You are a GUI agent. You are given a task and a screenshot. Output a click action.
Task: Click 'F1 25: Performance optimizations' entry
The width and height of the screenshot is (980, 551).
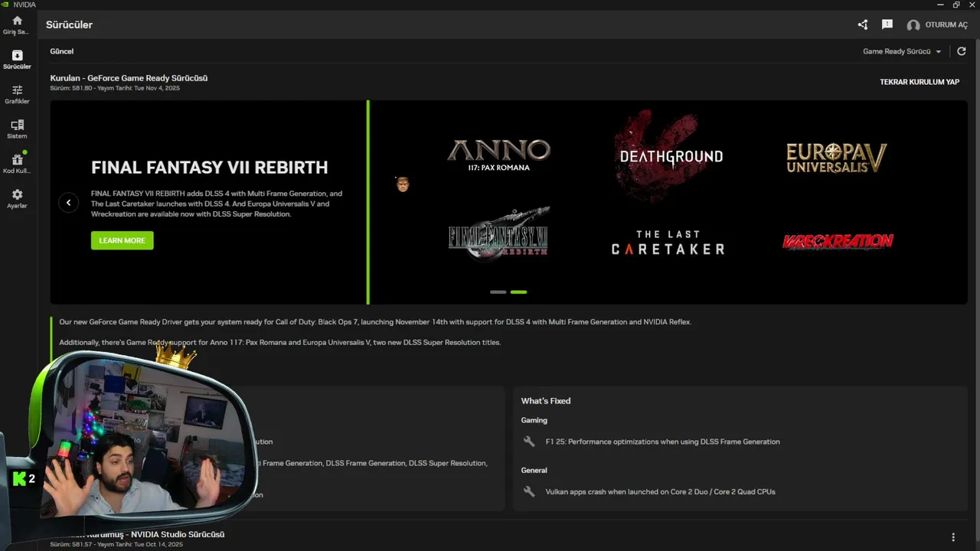663,442
